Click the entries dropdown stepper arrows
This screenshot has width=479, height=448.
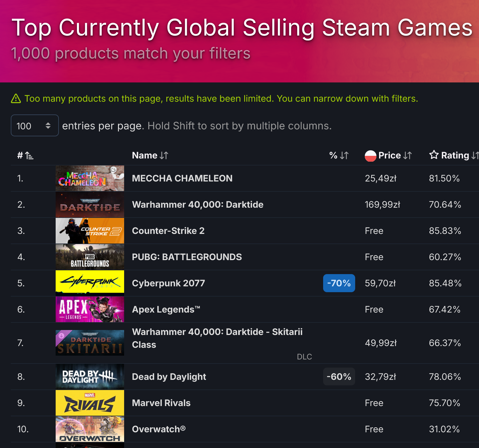pos(48,126)
